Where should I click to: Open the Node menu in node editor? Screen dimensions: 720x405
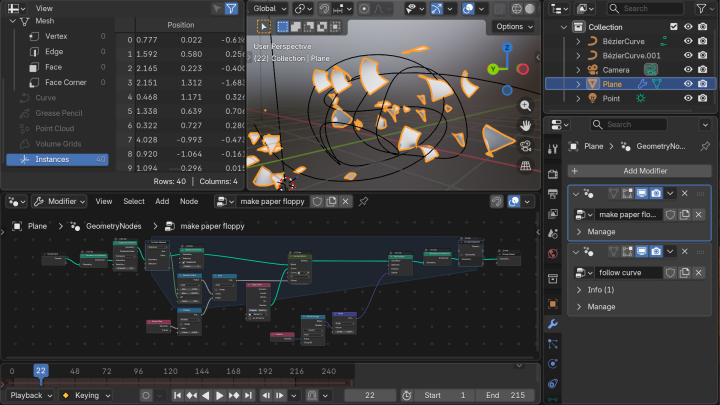pos(189,201)
